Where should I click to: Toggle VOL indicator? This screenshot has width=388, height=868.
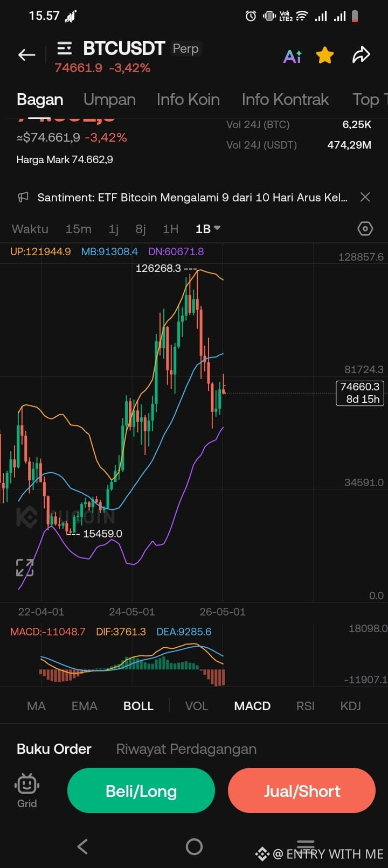click(197, 706)
